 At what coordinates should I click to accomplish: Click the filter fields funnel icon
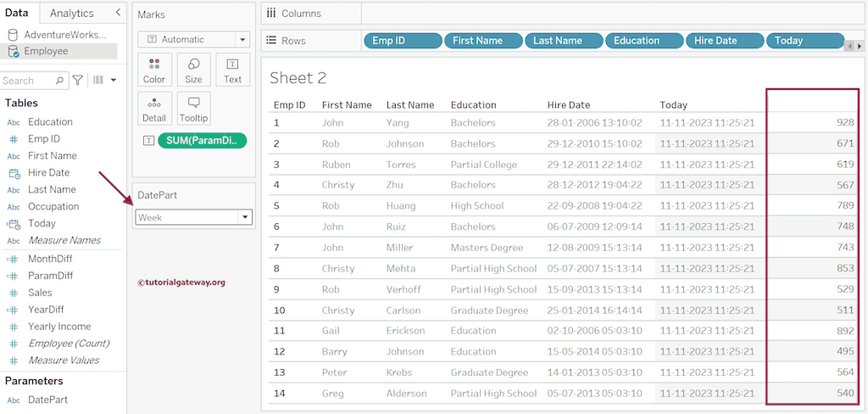(78, 81)
